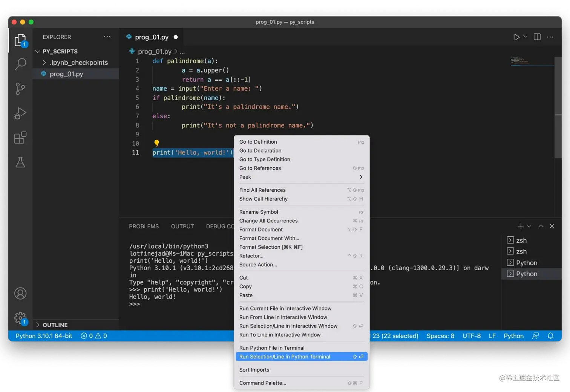Screen dimensions: 570x392
Task: Click the unsaved dot on the prog_01.py tab
Action: [x=176, y=37]
